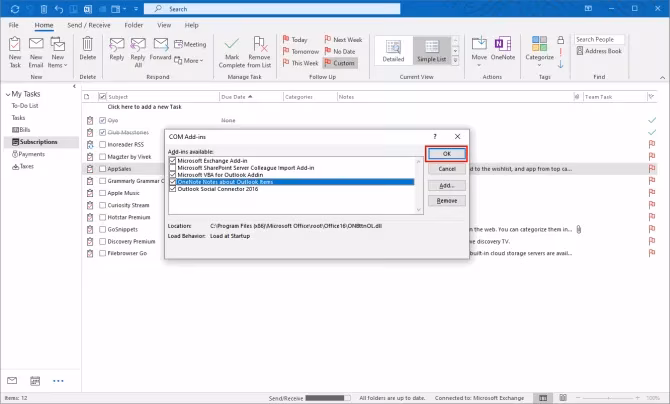Open the File menu
Screen dimensions: 670x404
click(x=14, y=25)
